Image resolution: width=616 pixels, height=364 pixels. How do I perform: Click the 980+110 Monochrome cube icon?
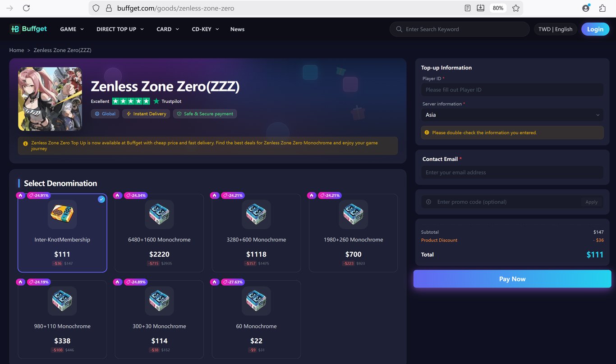pyautogui.click(x=62, y=301)
